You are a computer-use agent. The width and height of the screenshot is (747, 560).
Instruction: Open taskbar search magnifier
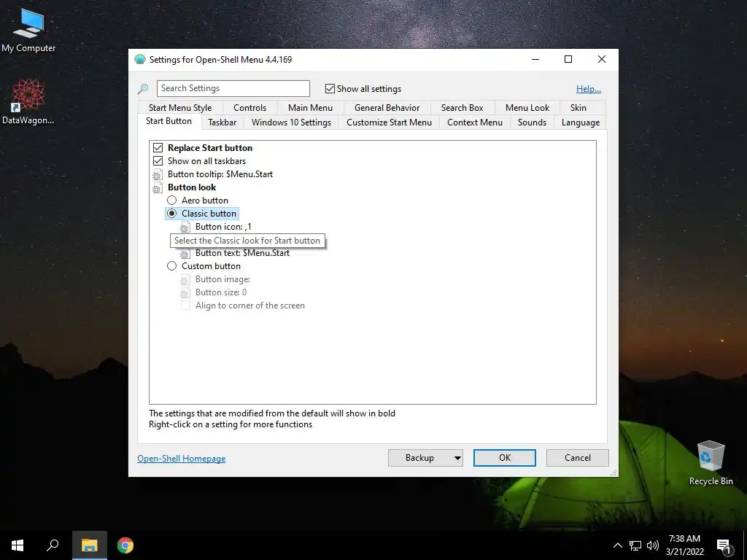coord(53,545)
